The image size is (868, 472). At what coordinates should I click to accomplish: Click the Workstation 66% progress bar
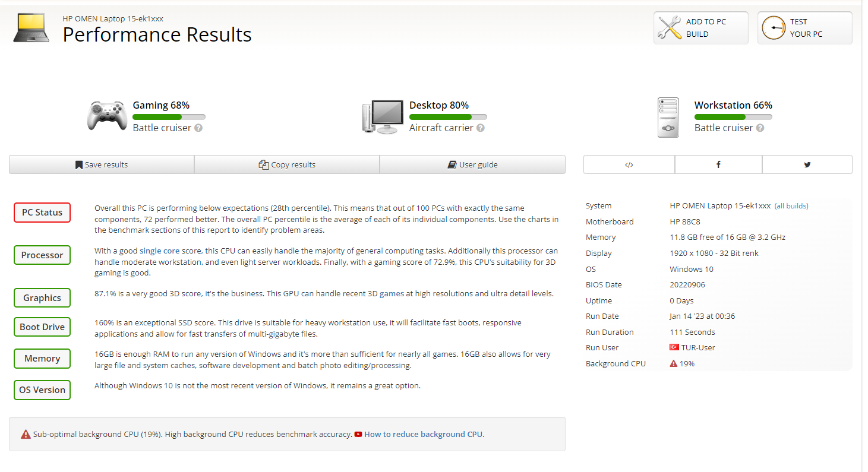733,117
